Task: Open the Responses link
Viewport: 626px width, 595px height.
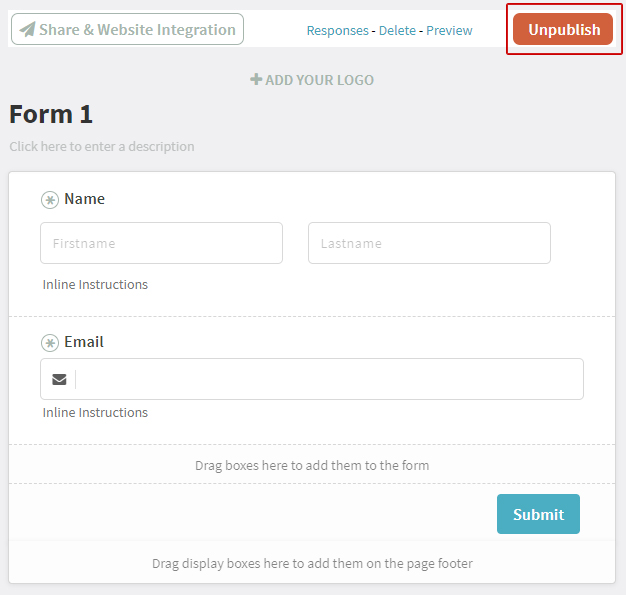Action: [x=337, y=30]
